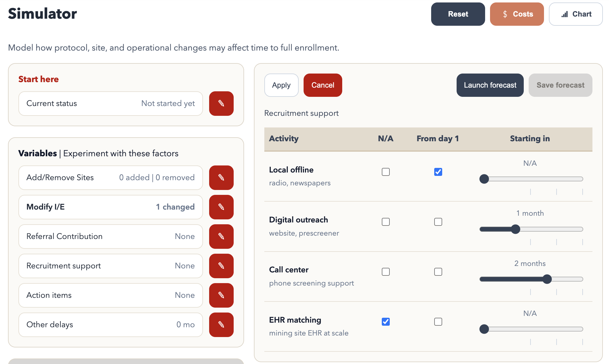609x364 pixels.
Task: Select the Modify I/E row
Action: 111,207
